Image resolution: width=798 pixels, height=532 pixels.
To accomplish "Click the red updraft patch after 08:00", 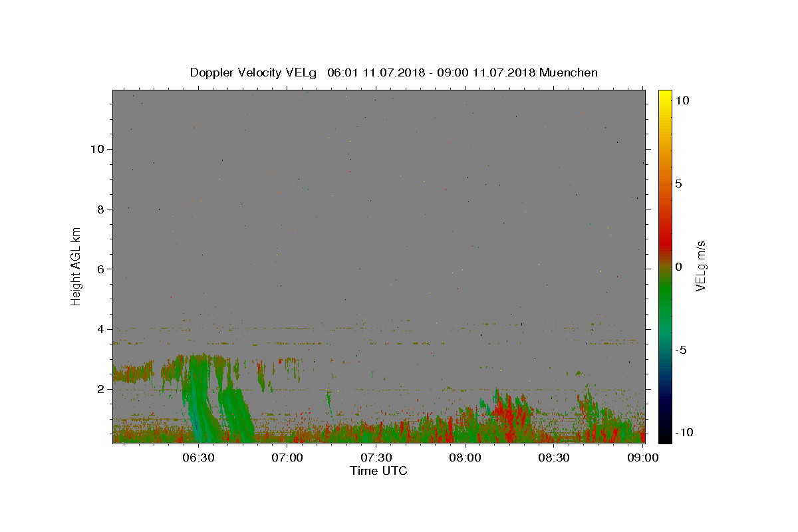I will point(512,414).
